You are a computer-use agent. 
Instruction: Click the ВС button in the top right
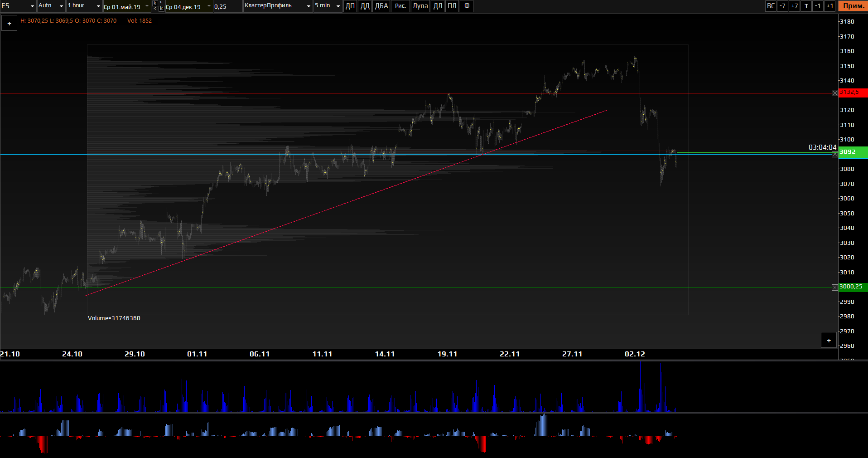[x=771, y=6]
